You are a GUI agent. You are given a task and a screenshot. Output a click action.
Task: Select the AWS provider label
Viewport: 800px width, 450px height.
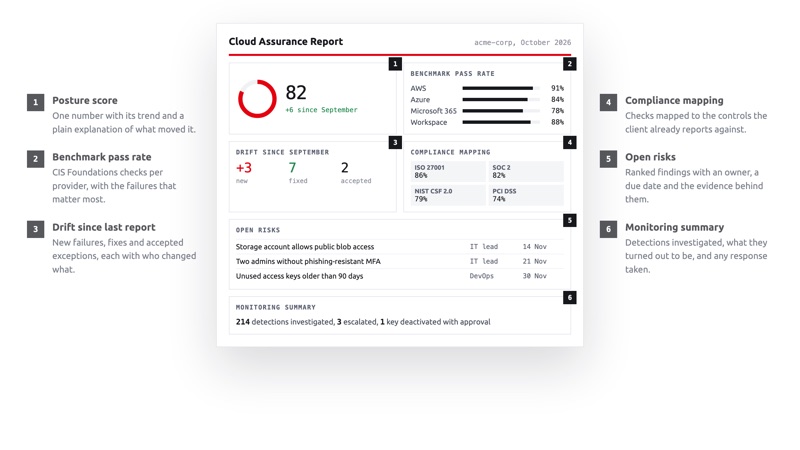tap(418, 88)
